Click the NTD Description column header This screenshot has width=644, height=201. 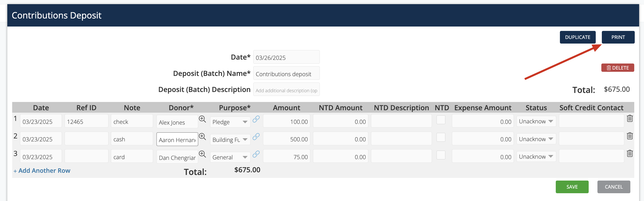click(x=401, y=108)
